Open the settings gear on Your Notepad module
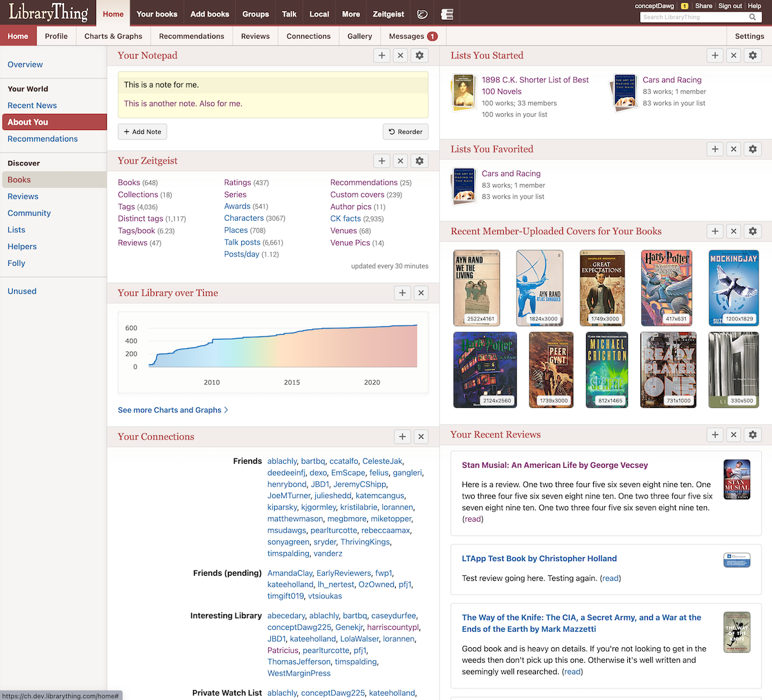The image size is (772, 700). pos(419,55)
